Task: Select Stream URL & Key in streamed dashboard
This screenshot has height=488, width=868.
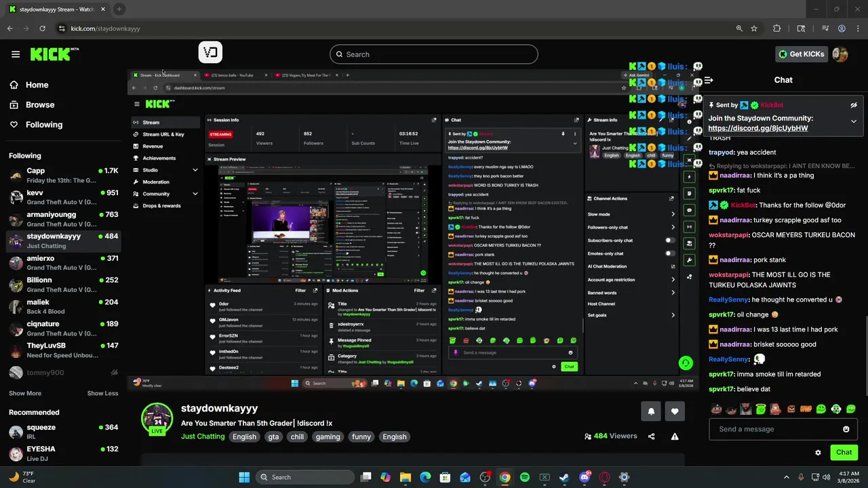Action: pos(163,134)
